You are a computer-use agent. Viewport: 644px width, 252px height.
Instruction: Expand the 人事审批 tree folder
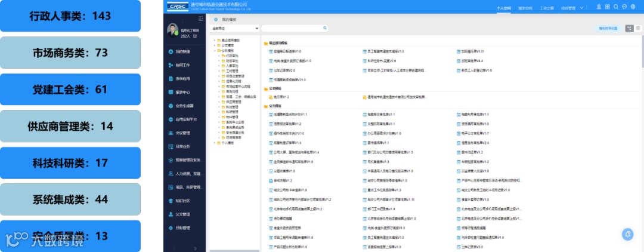point(219,66)
